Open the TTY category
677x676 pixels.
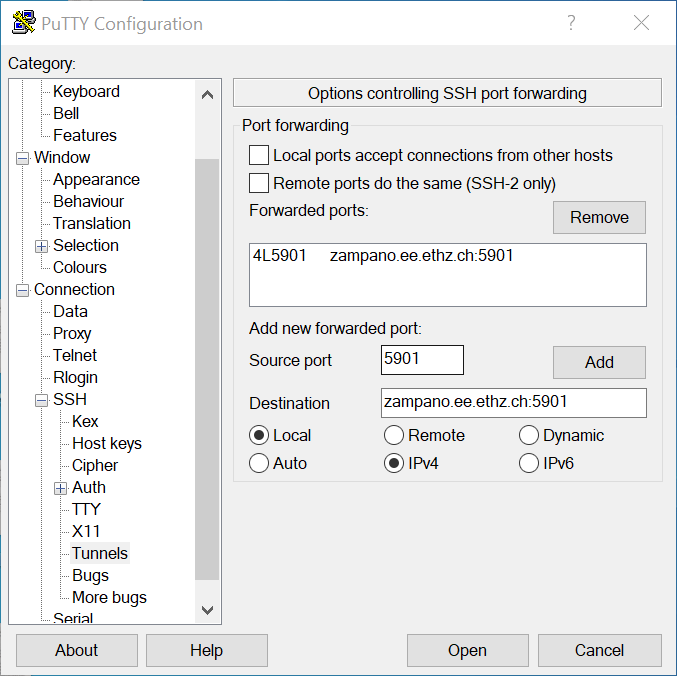click(x=86, y=510)
